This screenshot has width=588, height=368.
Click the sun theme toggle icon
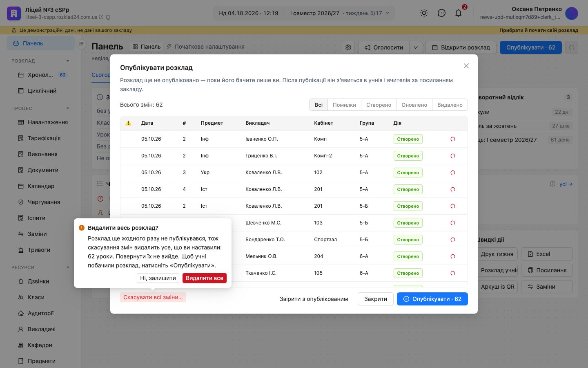click(x=424, y=13)
